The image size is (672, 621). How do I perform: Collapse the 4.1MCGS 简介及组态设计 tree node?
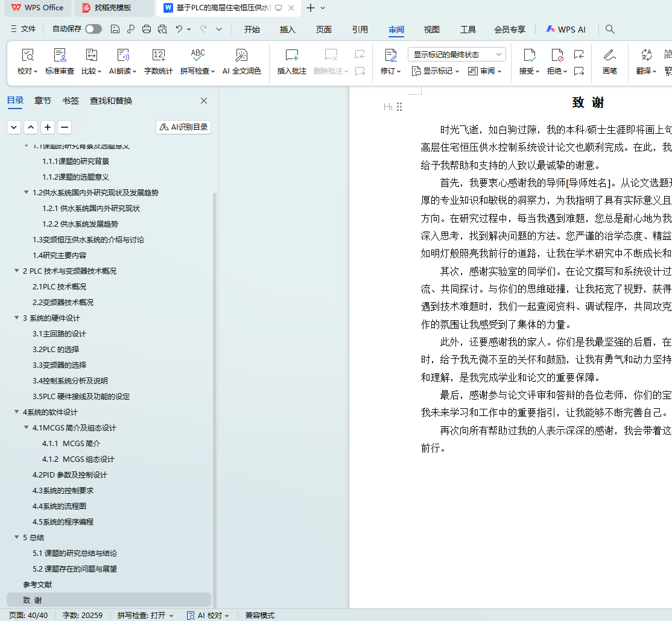tap(27, 427)
